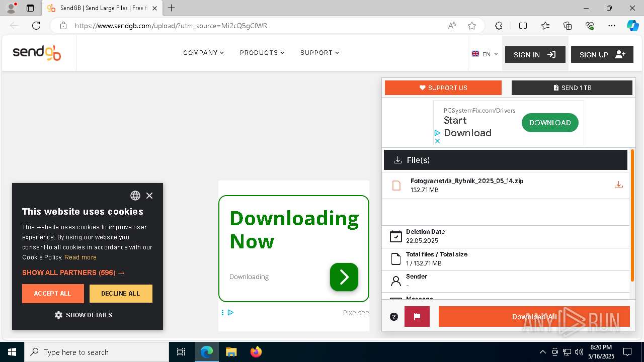Click the file panel orange scrollbar
The image size is (644, 362).
(x=632, y=215)
